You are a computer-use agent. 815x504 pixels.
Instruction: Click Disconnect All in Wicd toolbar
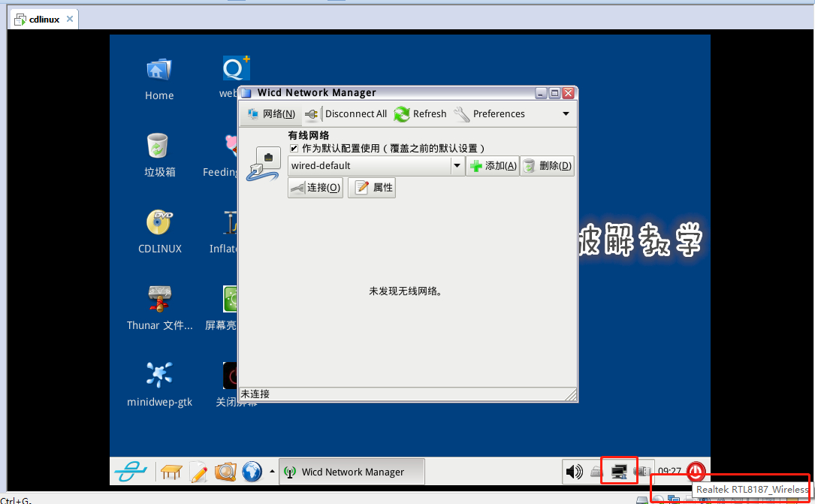[x=346, y=113]
